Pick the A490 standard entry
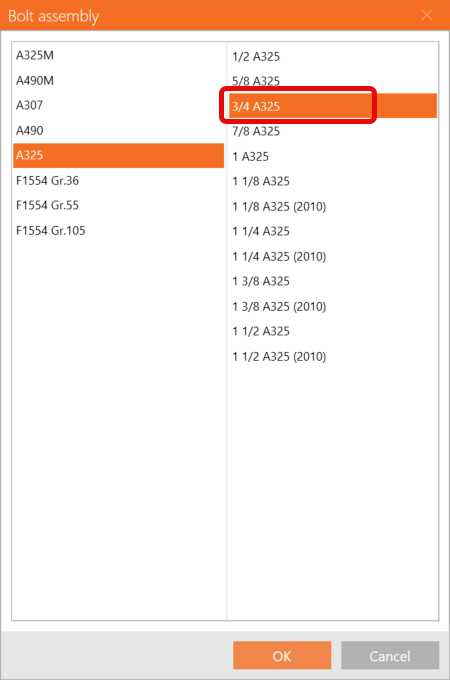The width and height of the screenshot is (450, 680). point(118,131)
